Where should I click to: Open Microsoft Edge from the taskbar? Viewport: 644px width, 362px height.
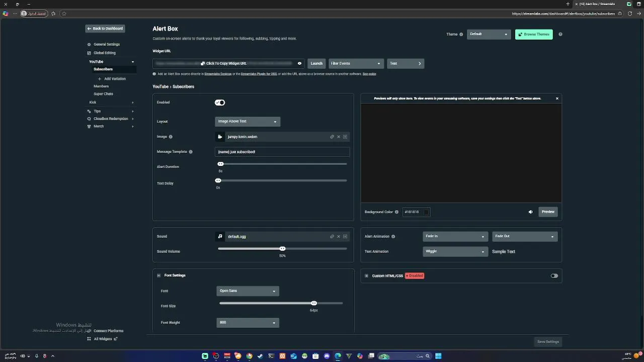point(338,356)
